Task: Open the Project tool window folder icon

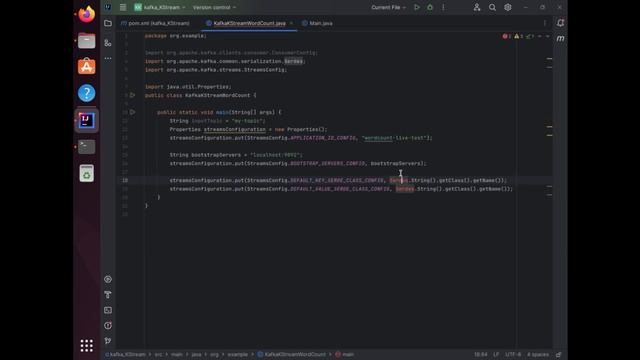Action: [x=108, y=23]
